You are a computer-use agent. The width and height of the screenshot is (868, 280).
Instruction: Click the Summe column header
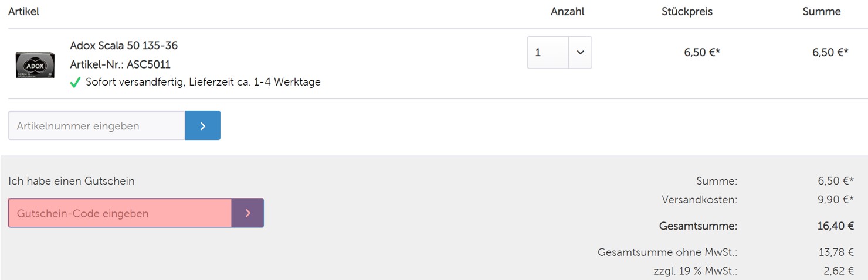822,12
